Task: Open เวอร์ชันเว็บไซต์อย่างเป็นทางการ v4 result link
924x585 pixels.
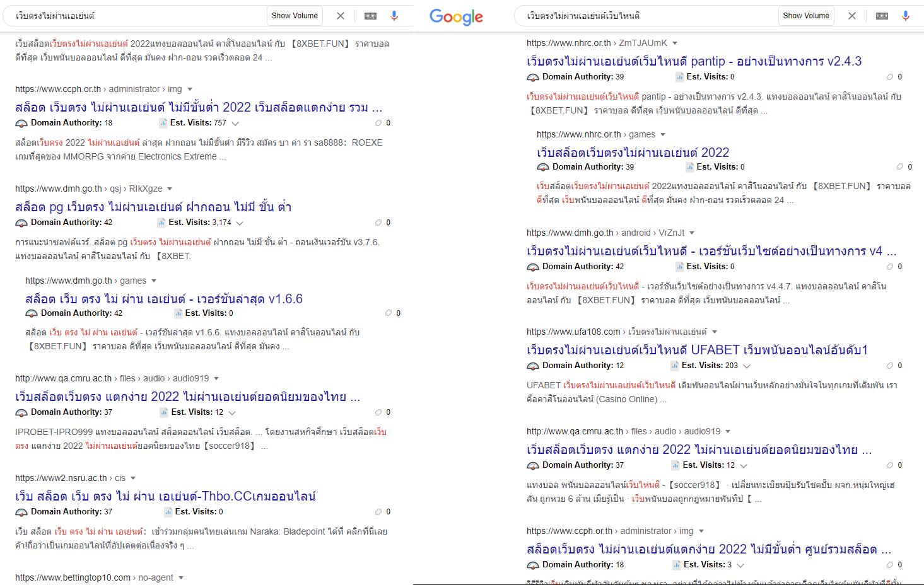Action: [x=711, y=251]
